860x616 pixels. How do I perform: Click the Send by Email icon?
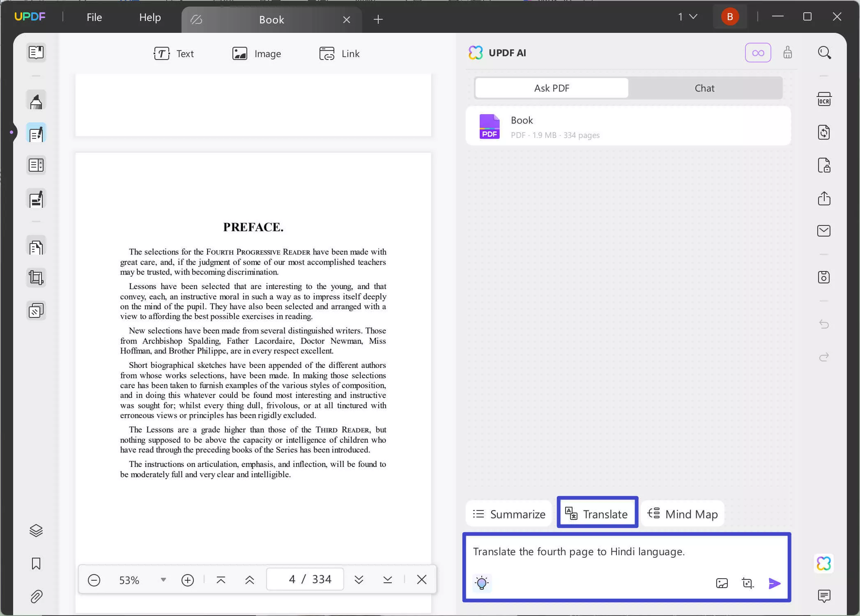tap(824, 231)
